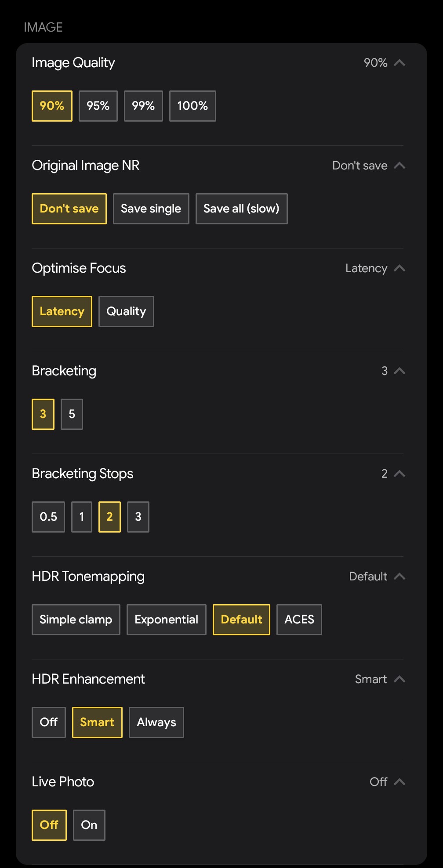
Task: Set Bracketing to 5 frames
Action: coord(72,414)
